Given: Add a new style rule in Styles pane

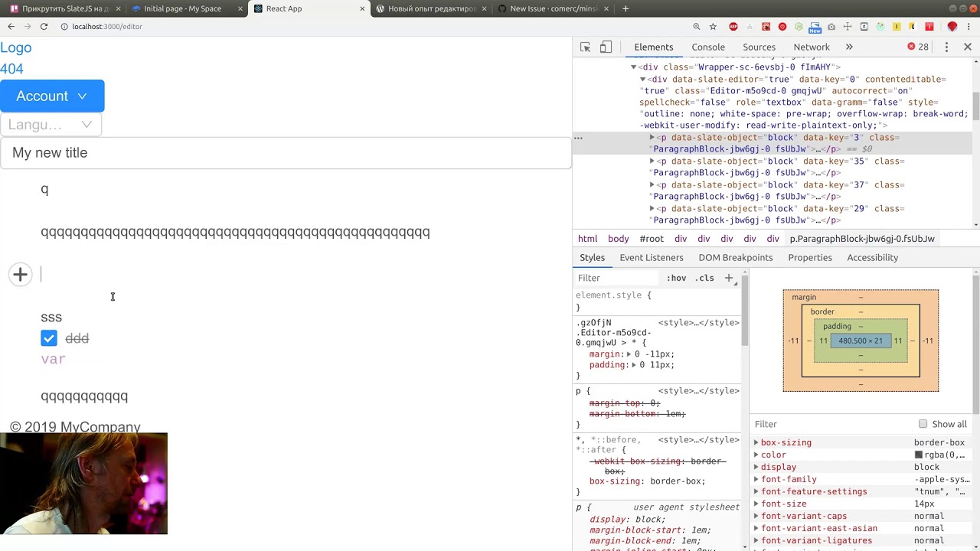Looking at the screenshot, I should 729,278.
